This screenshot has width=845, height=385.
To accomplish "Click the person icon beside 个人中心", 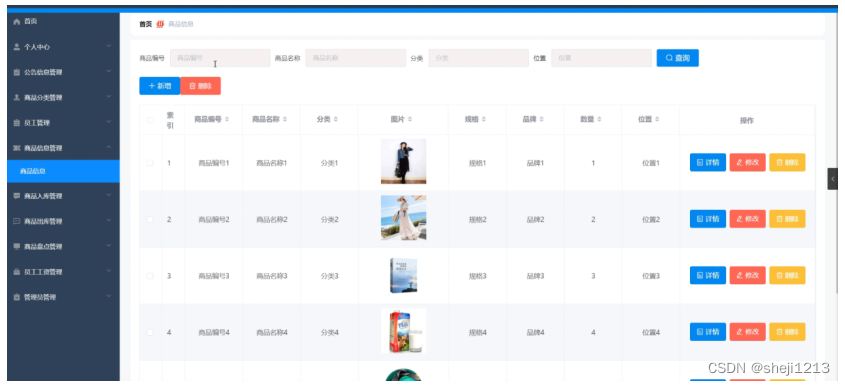I will 16,47.
